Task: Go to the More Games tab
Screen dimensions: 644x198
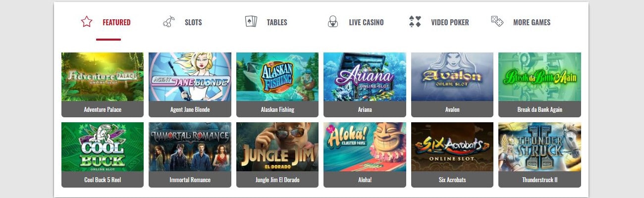Action: pos(532,22)
